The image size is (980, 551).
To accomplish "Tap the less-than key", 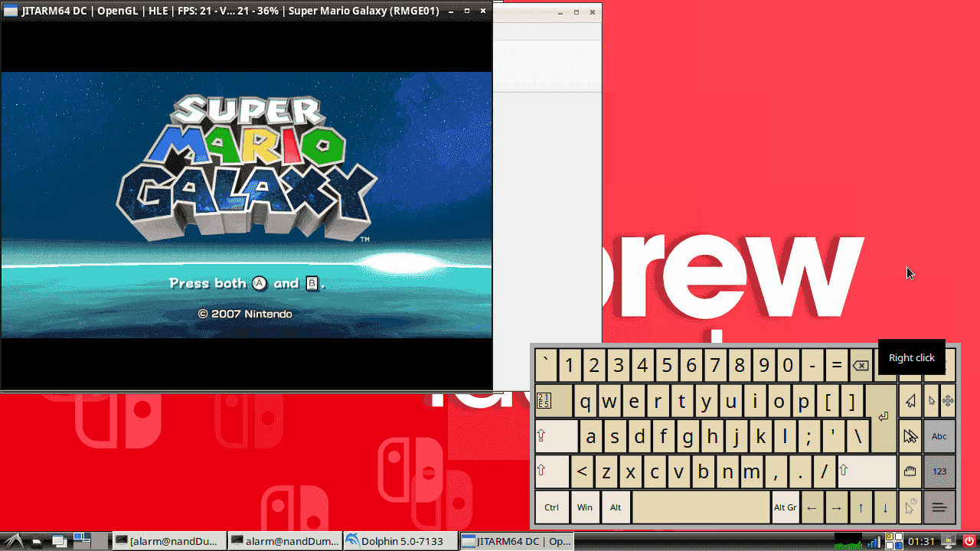I will coord(582,471).
